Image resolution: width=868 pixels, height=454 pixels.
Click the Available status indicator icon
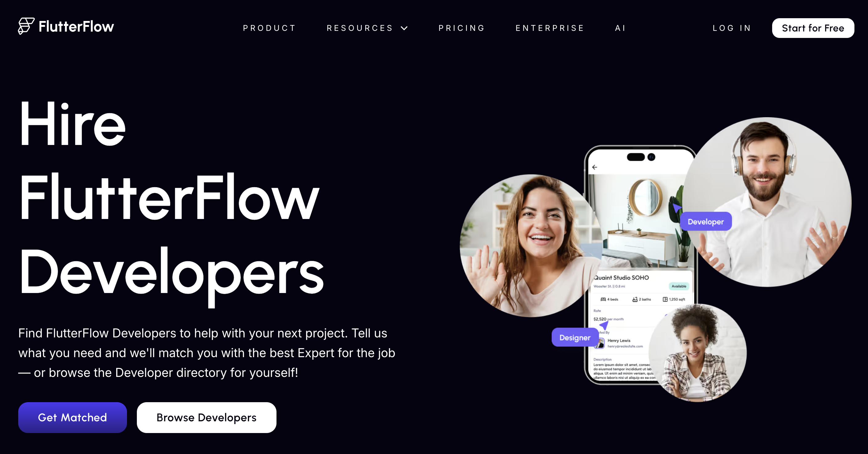[x=678, y=286]
